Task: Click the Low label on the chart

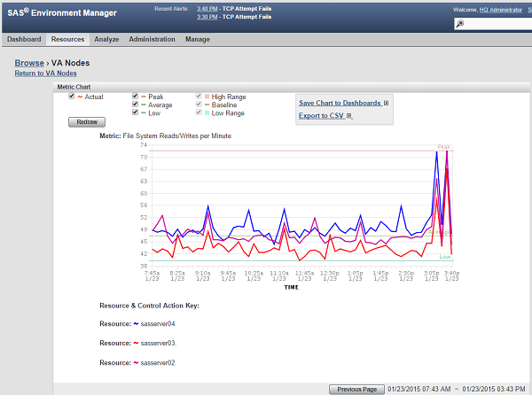Action: coord(445,257)
